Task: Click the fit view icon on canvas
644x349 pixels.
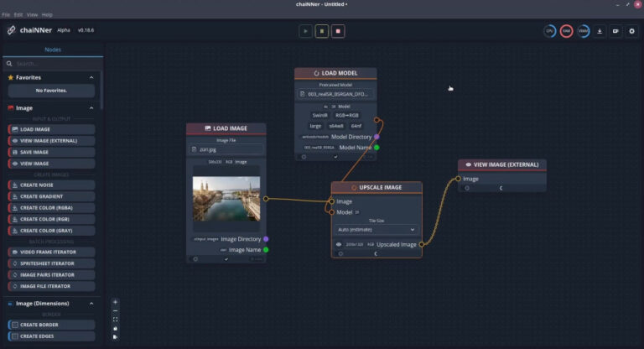Action: [x=115, y=320]
